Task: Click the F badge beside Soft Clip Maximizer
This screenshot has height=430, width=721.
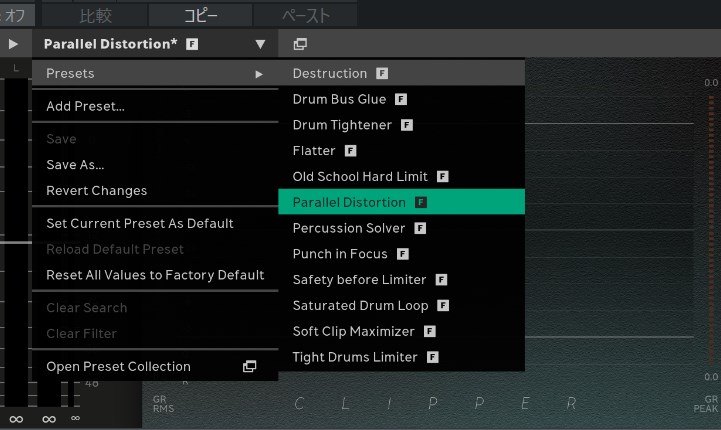Action: pos(430,331)
